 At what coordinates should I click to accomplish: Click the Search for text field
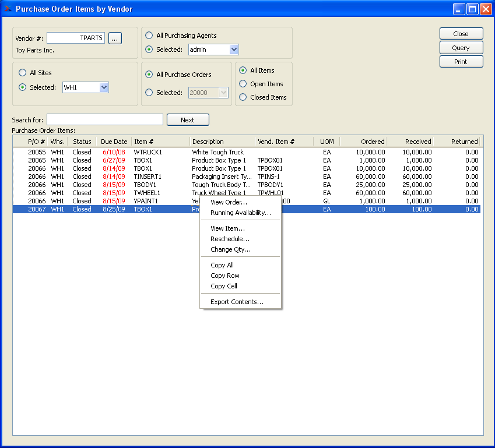point(105,119)
